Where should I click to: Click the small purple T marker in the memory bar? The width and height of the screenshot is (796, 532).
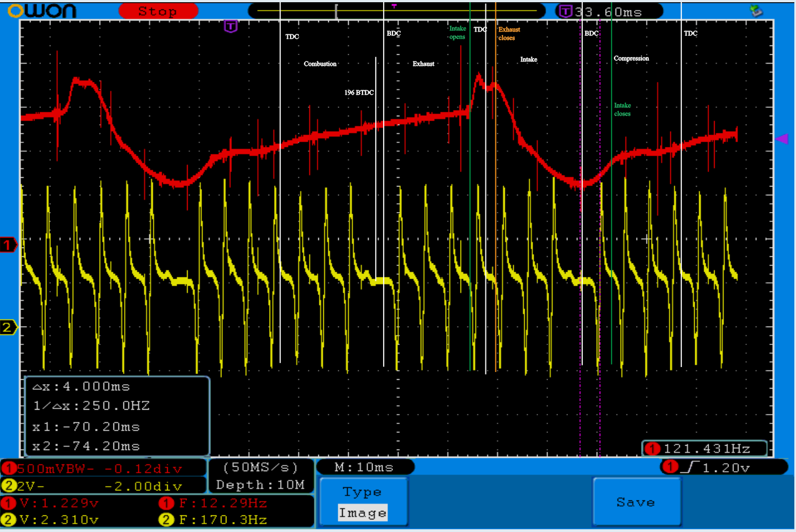click(x=394, y=6)
